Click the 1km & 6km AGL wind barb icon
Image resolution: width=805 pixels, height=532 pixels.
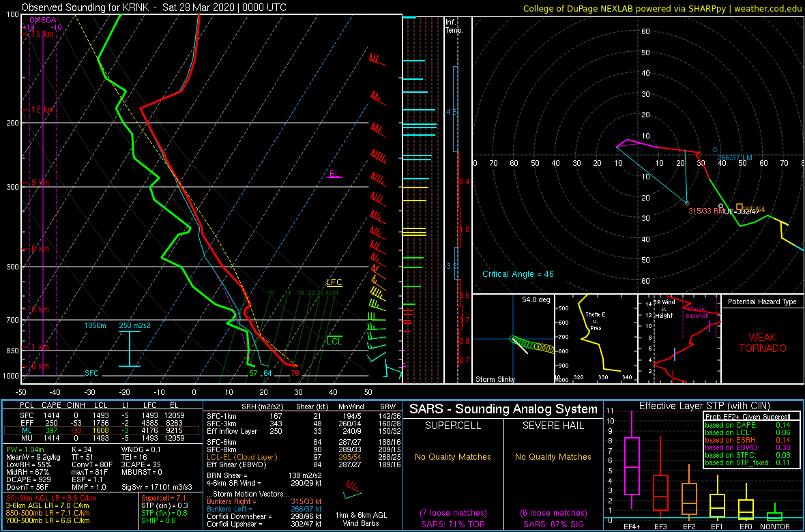pos(354,489)
